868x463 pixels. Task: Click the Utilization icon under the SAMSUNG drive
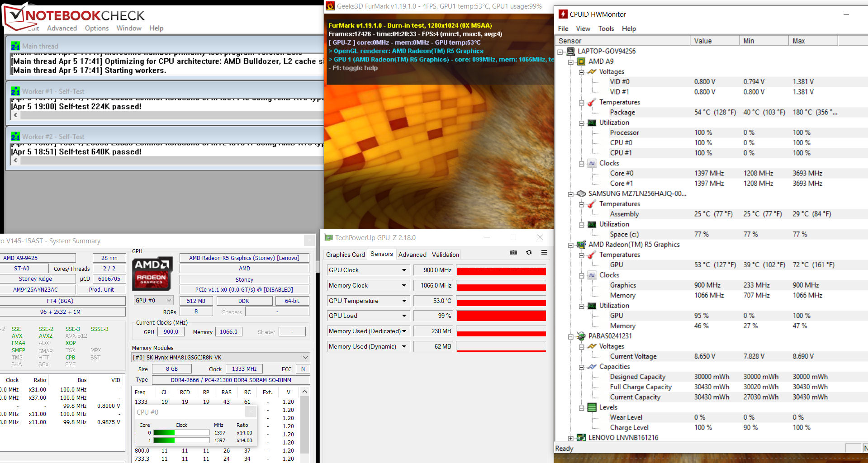[x=592, y=224]
